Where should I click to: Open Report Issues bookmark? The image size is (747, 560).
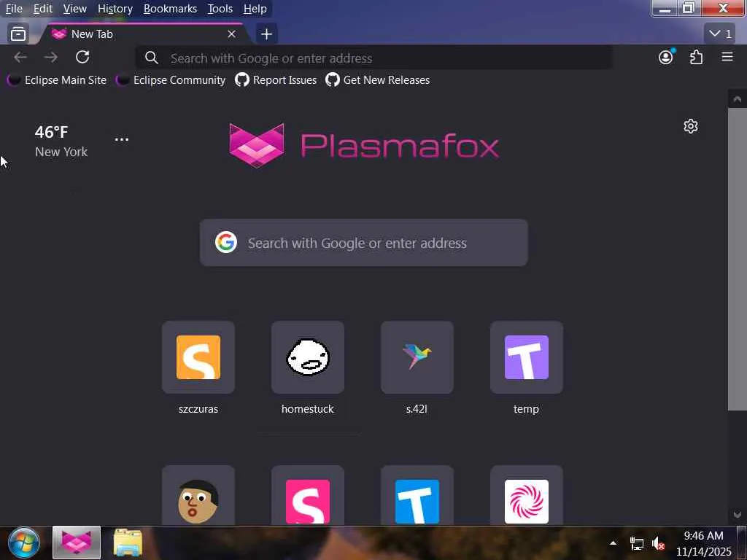click(x=276, y=80)
